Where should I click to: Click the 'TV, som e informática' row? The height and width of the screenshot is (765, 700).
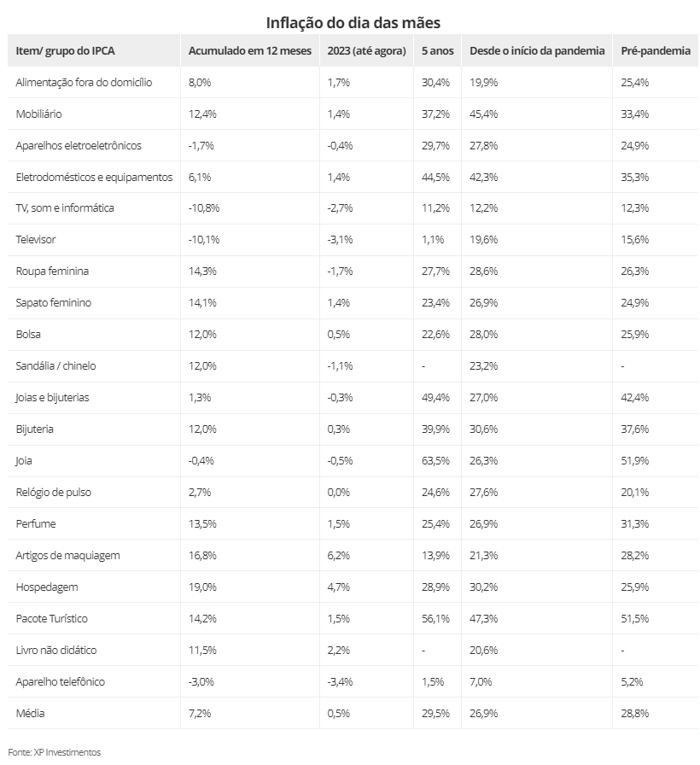353,208
